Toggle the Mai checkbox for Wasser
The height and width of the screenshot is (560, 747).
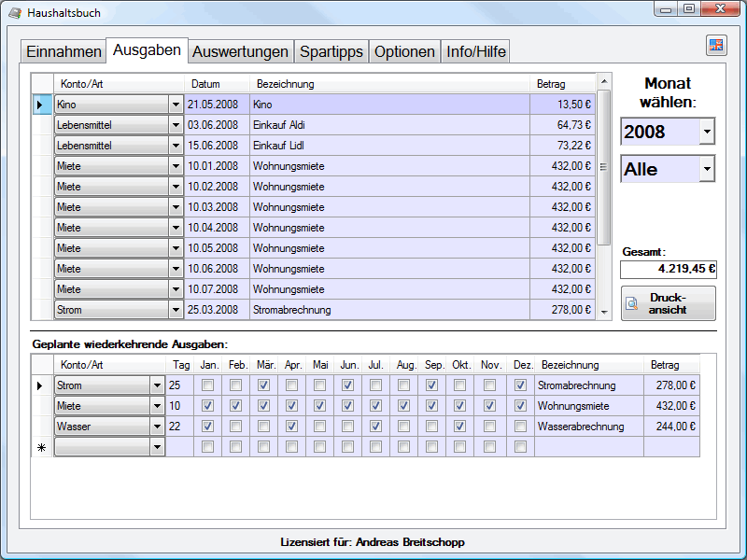(x=320, y=427)
